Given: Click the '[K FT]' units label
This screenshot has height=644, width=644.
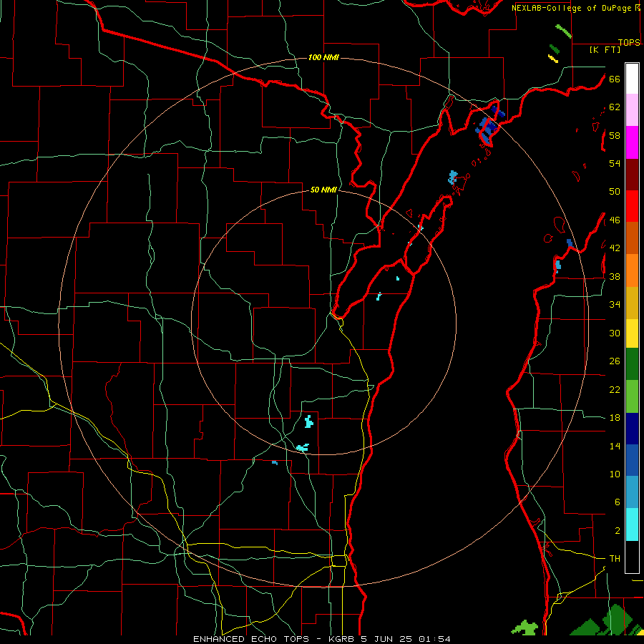Looking at the screenshot, I should click(x=605, y=49).
